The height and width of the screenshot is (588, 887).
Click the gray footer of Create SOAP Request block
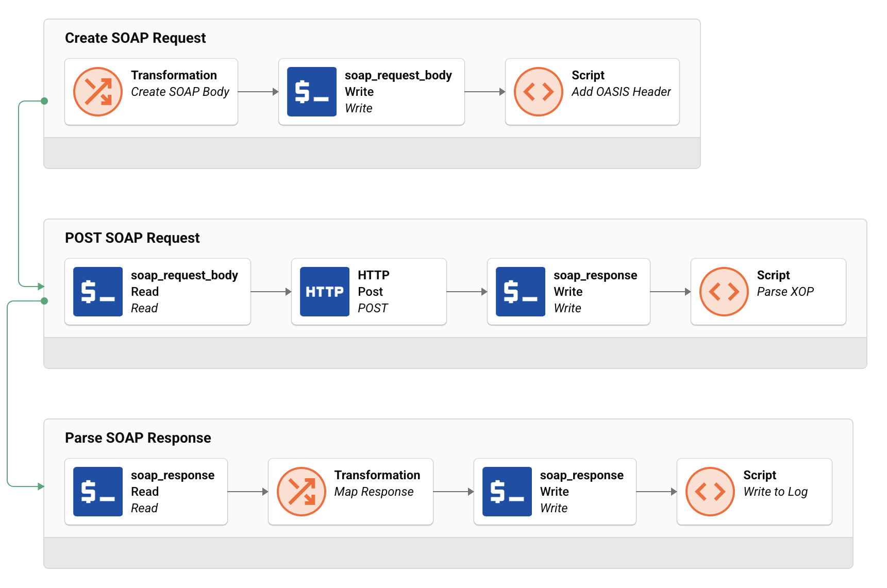(372, 152)
